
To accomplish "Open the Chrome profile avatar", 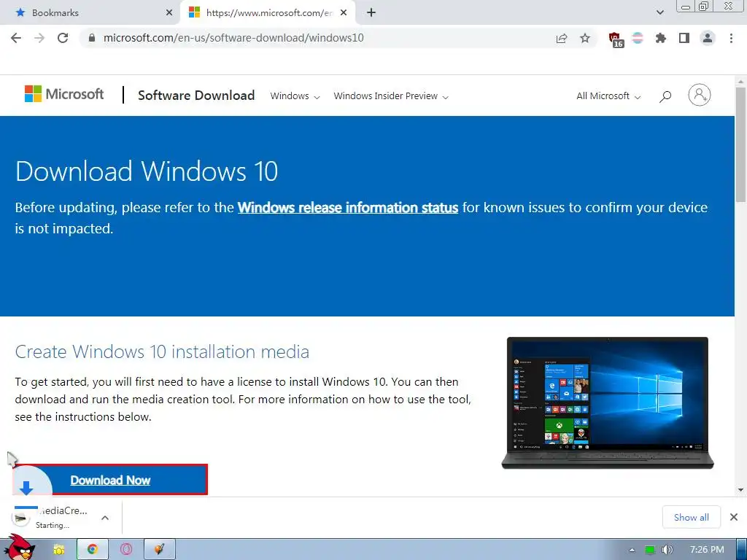I will pos(708,38).
